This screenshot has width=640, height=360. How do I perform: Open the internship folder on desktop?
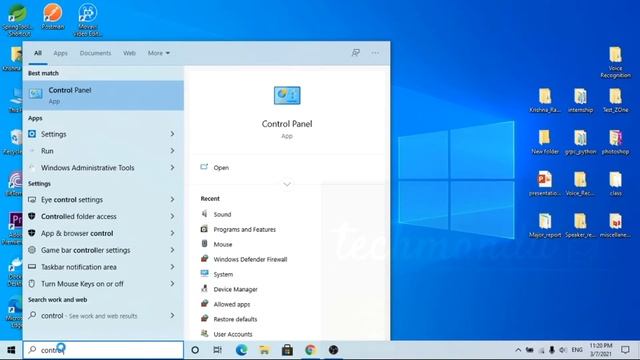point(580,100)
